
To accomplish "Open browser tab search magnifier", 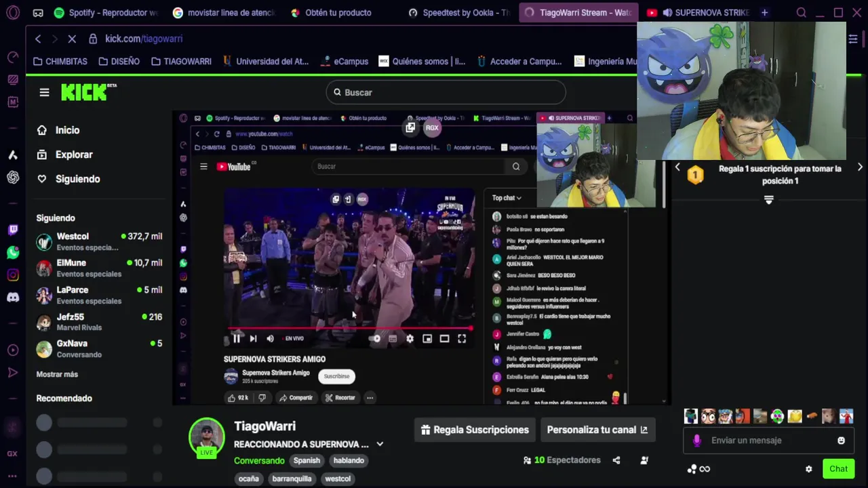I will (802, 12).
